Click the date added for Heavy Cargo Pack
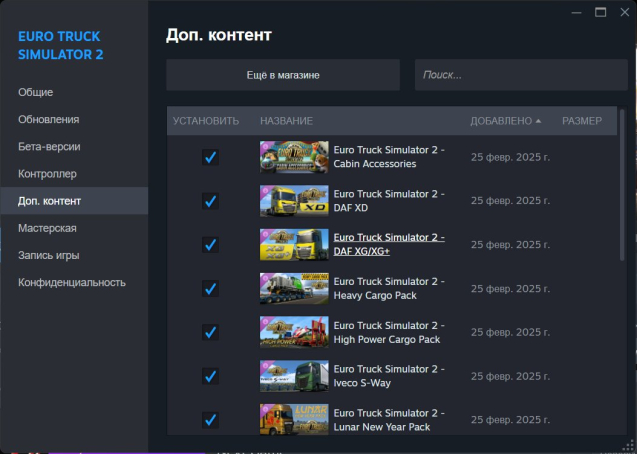637x454 pixels. click(510, 289)
